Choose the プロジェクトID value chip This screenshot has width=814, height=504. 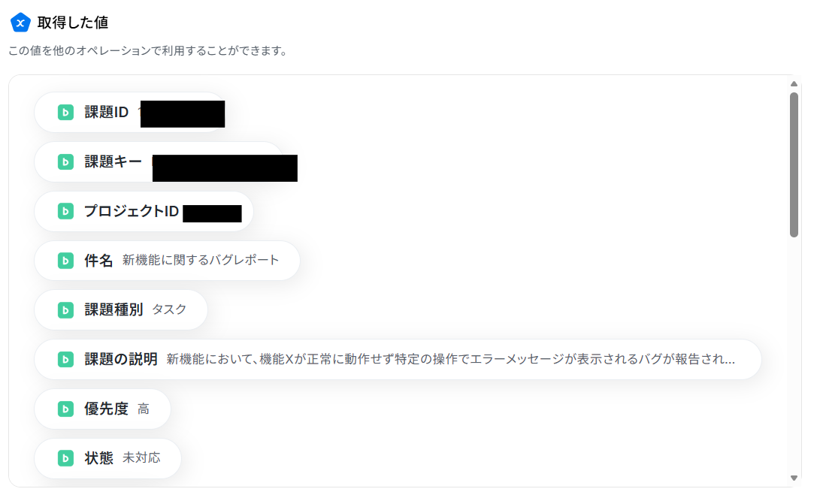point(144,211)
